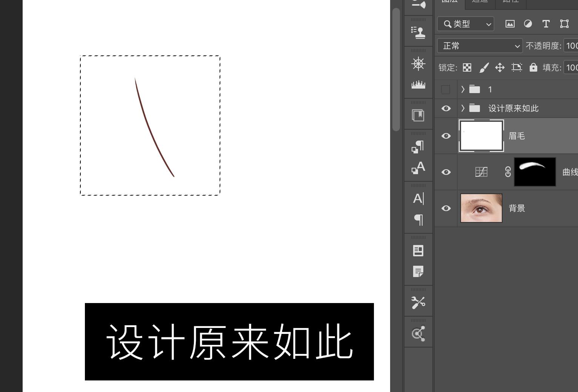The image size is (578, 392).
Task: Open the Clone Source stamp panel icon
Action: [418, 31]
